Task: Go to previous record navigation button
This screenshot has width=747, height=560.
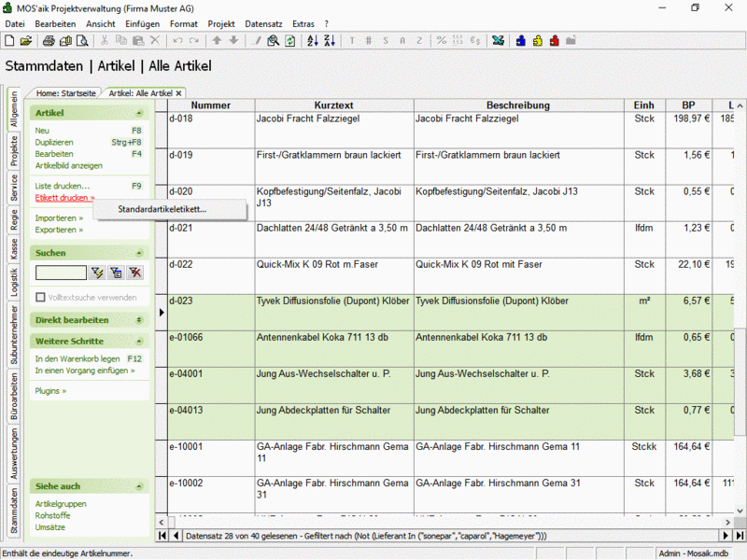Action: point(176,536)
